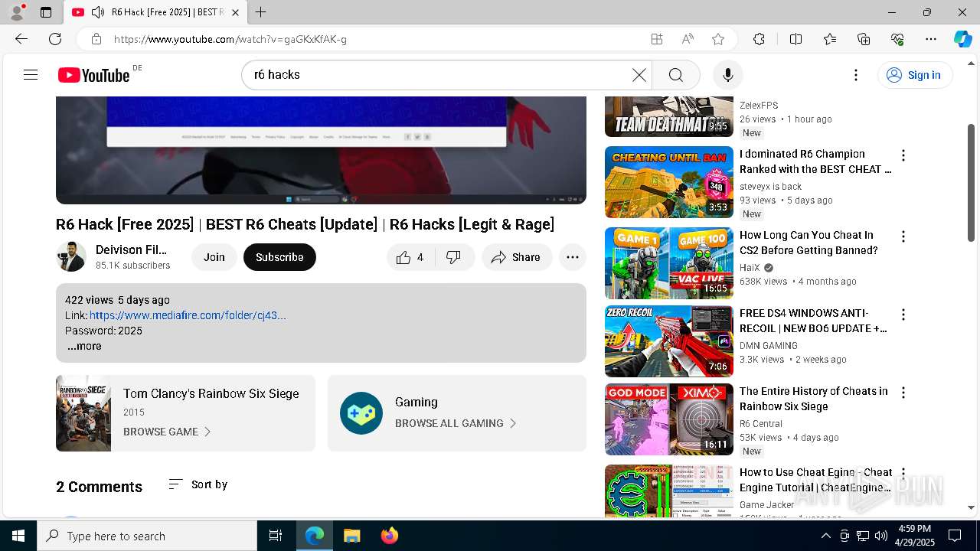
Task: Open menu for 'I dominated R6 Champion' video
Action: pyautogui.click(x=903, y=155)
